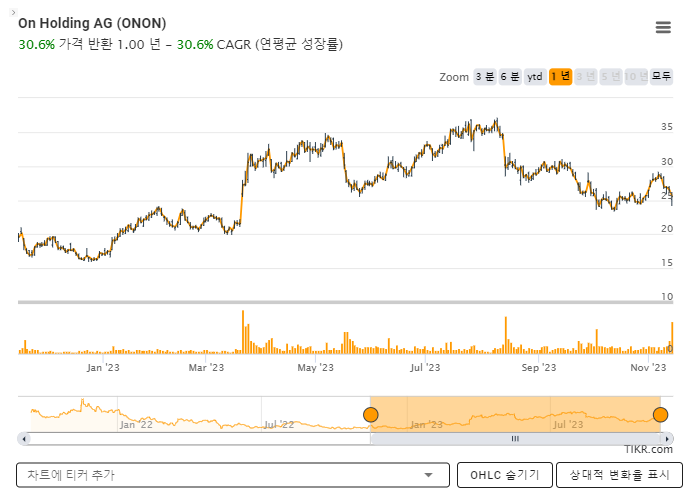Click the navigator scrollbar thumb grip
This screenshot has height=501, width=689.
pos(515,439)
